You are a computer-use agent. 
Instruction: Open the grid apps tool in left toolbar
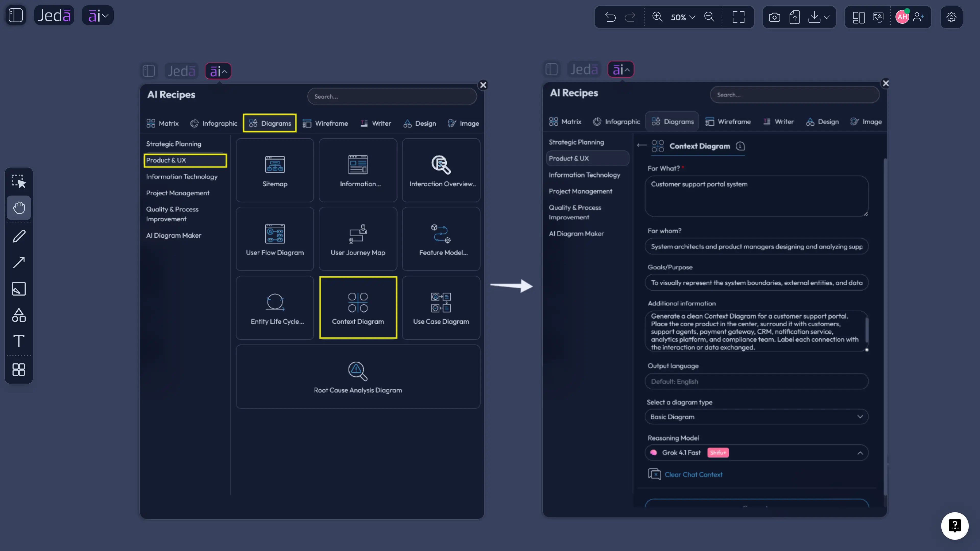19,369
